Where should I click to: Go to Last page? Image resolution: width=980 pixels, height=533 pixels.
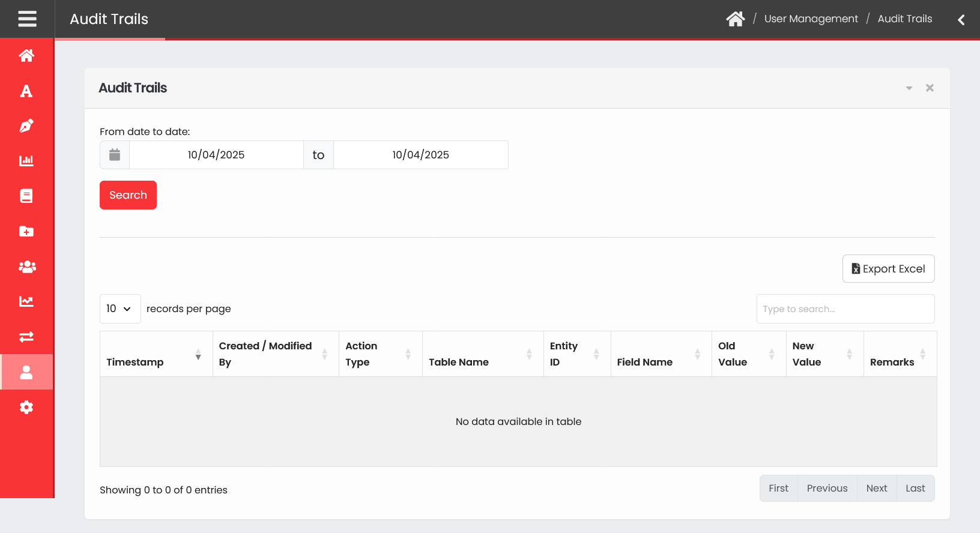tap(915, 489)
